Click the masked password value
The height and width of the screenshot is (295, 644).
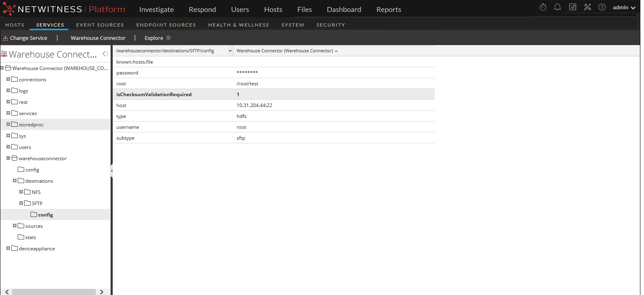(247, 72)
